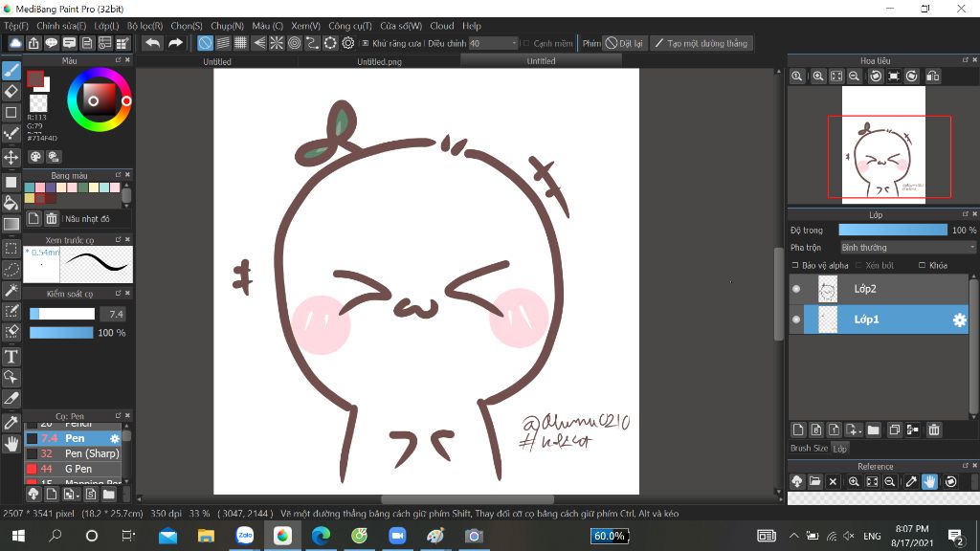Rotate canvas left in Navigator
980x551 pixels.
coord(876,77)
